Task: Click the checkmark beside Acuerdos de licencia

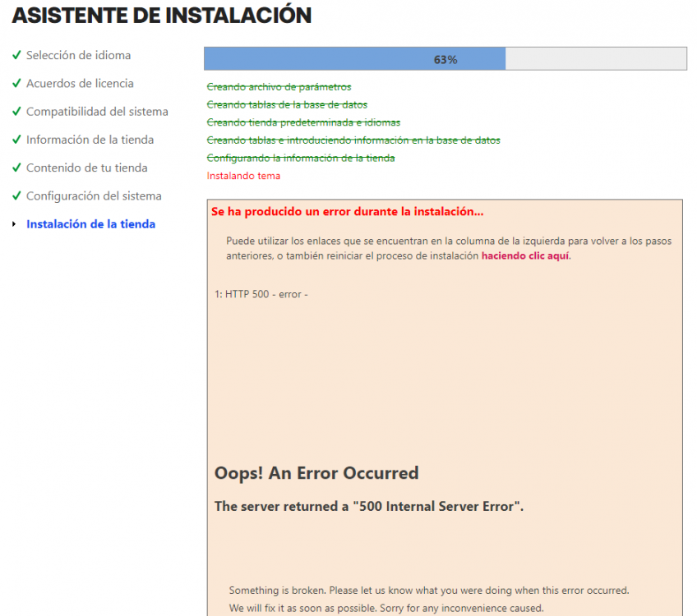Action: point(17,84)
